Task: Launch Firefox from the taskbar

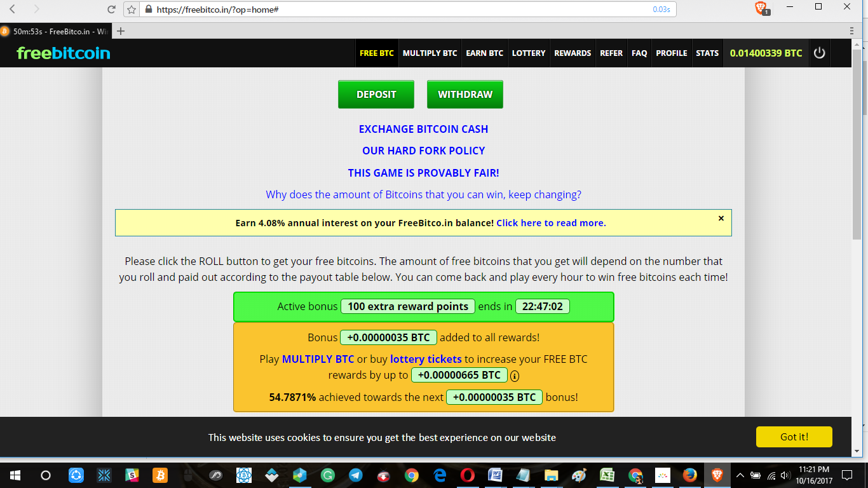Action: coord(689,475)
